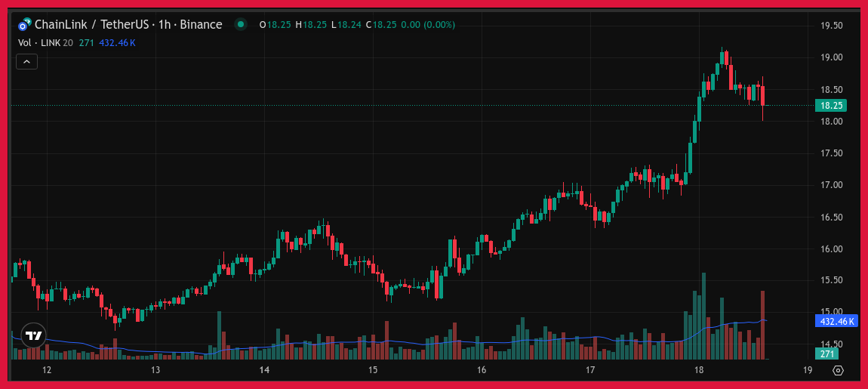The width and height of the screenshot is (868, 389).
Task: Click the 17.00 price axis label
Action: click(x=831, y=185)
